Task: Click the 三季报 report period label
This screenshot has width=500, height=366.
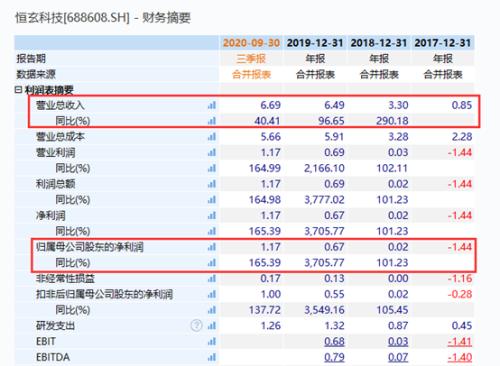Action: tap(251, 59)
